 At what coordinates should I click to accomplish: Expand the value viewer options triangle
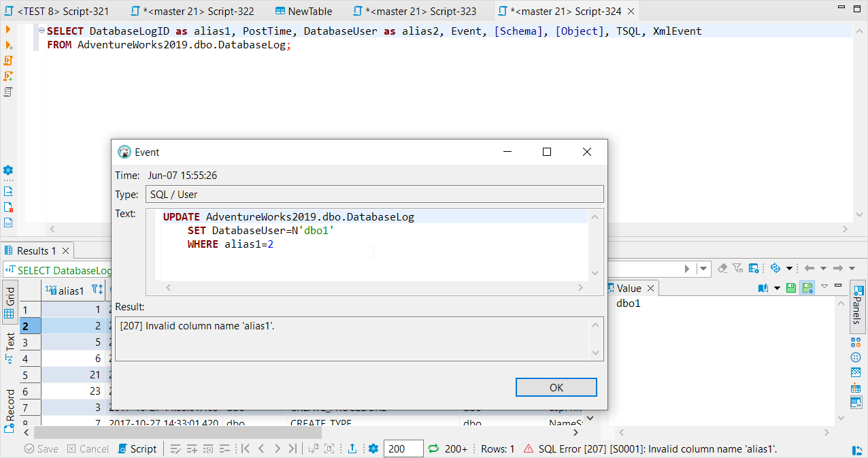[x=824, y=287]
